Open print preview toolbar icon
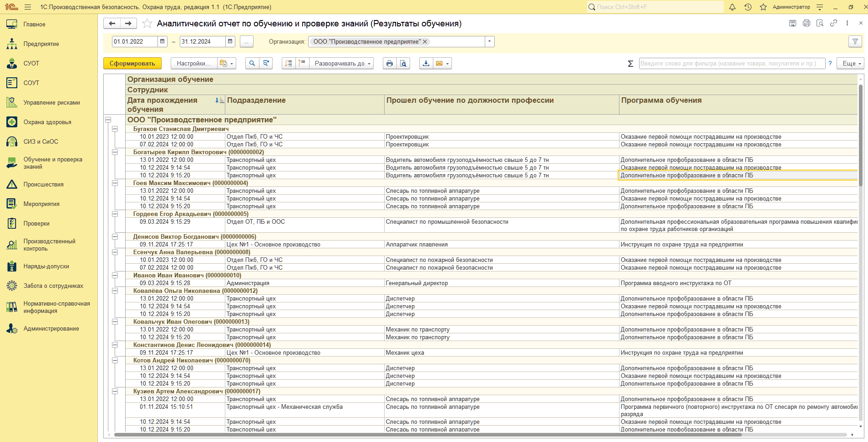Image resolution: width=868 pixels, height=442 pixels. click(403, 64)
